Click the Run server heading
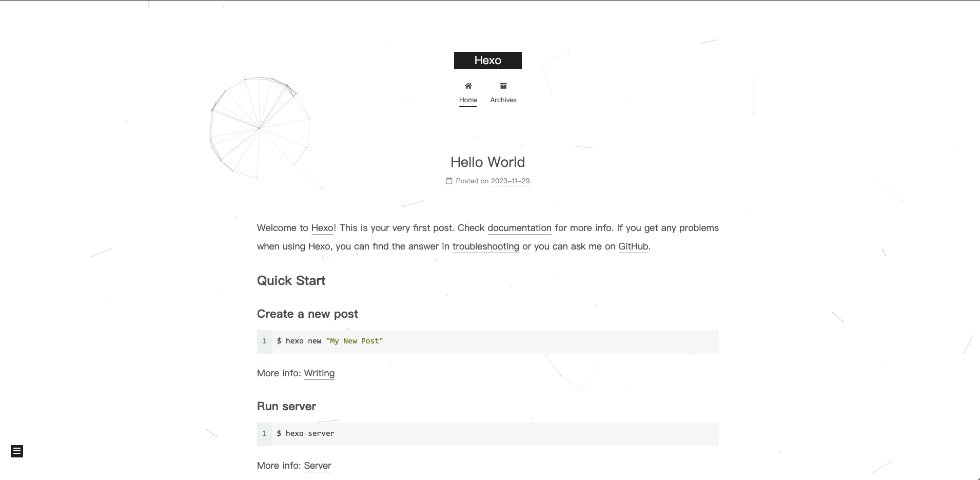Screen dimensions: 980x480 pyautogui.click(x=286, y=407)
